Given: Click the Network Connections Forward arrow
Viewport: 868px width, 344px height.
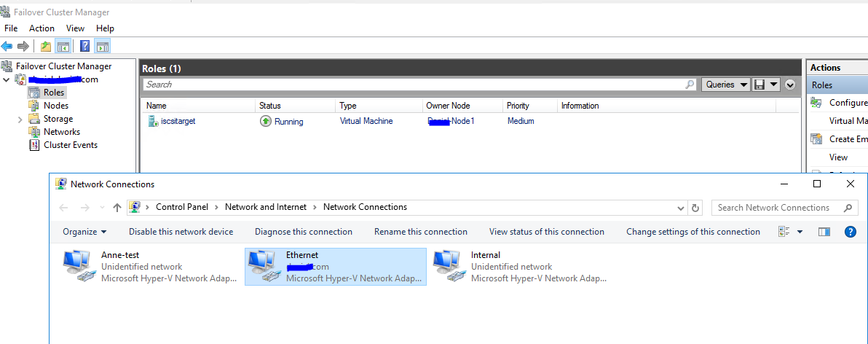Looking at the screenshot, I should pos(84,207).
